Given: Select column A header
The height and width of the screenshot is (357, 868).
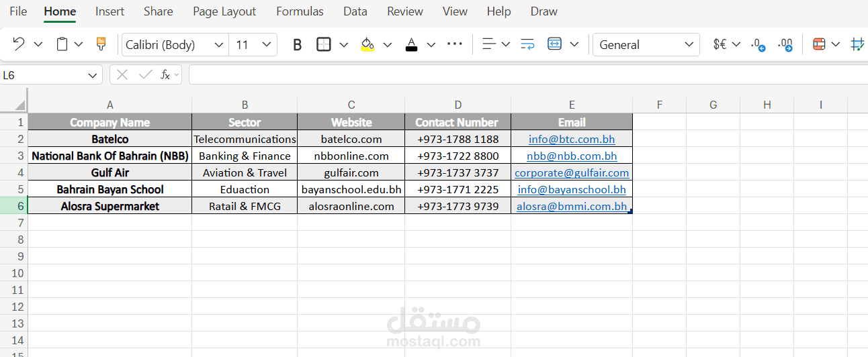Looking at the screenshot, I should (x=110, y=105).
